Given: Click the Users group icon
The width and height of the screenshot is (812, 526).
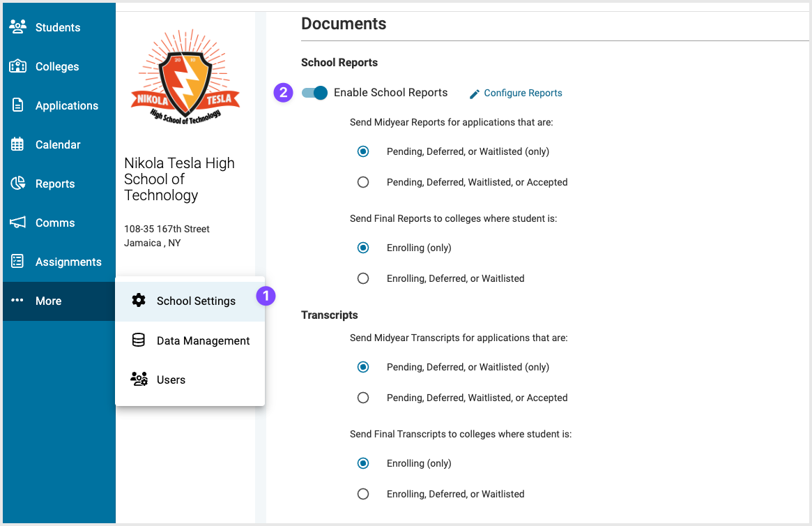Looking at the screenshot, I should click(139, 379).
